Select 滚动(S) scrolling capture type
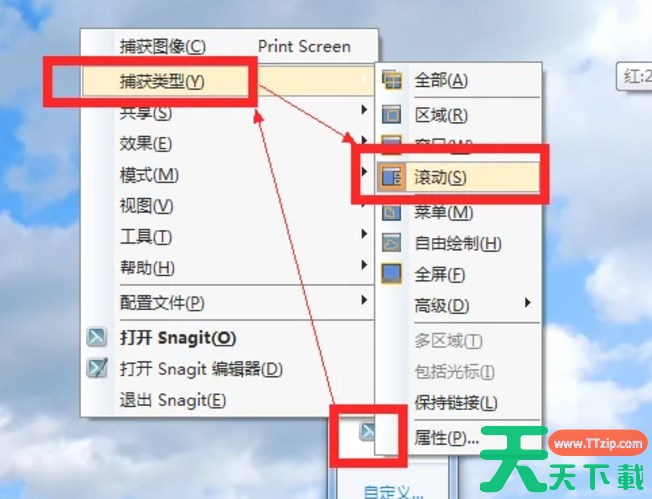652x499 pixels. [458, 178]
